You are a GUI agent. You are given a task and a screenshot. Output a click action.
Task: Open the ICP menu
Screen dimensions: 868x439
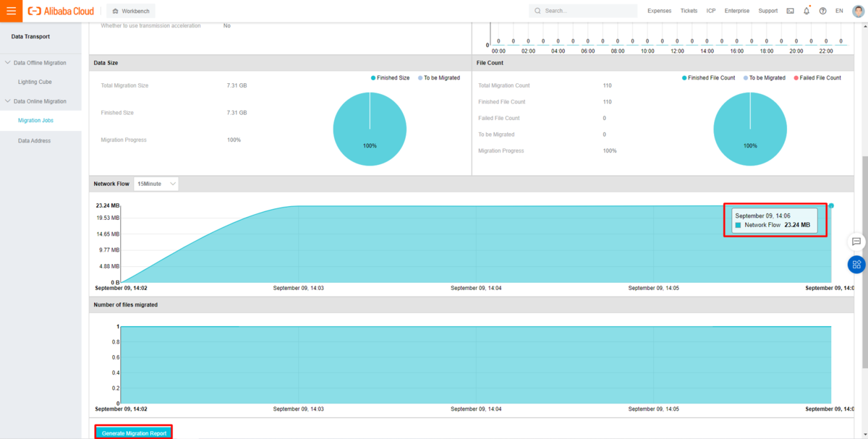(711, 11)
